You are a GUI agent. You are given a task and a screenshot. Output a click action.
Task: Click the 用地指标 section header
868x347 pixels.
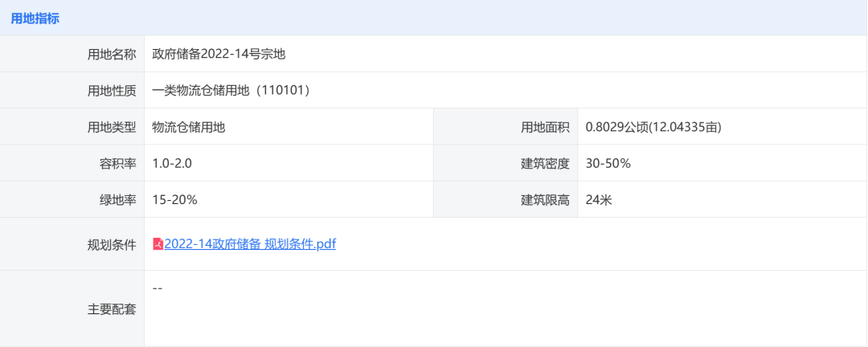(35, 18)
